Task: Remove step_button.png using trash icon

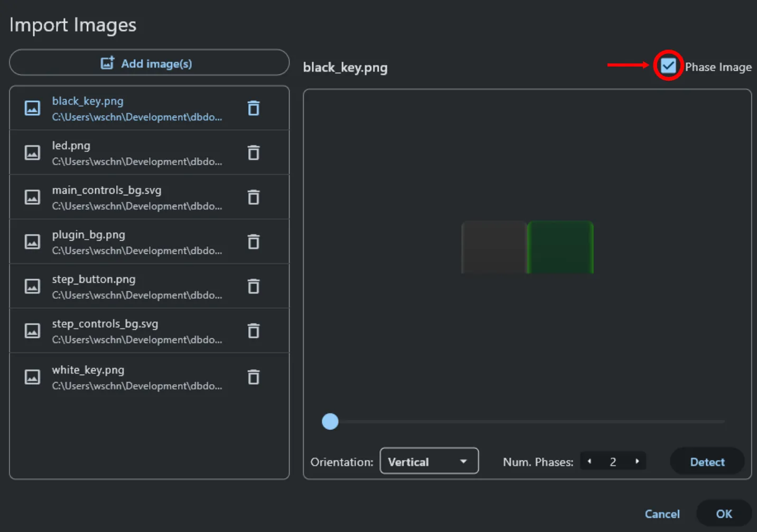Action: pos(254,286)
